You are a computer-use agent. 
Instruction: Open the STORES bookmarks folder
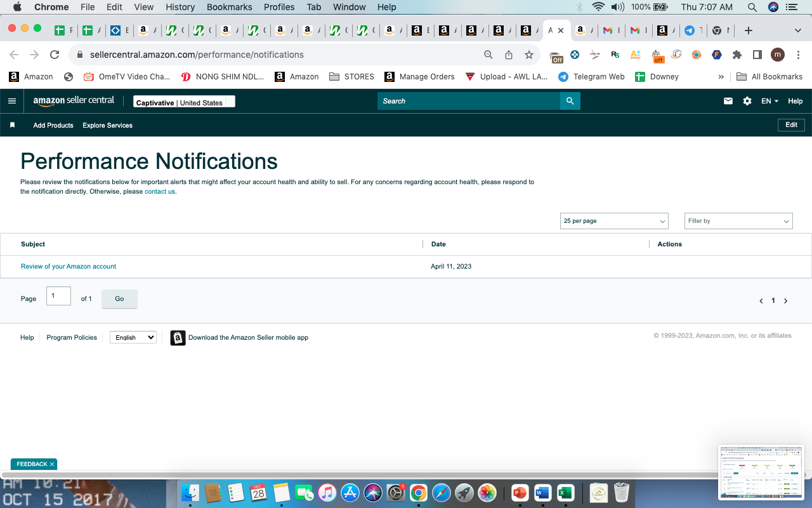point(352,77)
